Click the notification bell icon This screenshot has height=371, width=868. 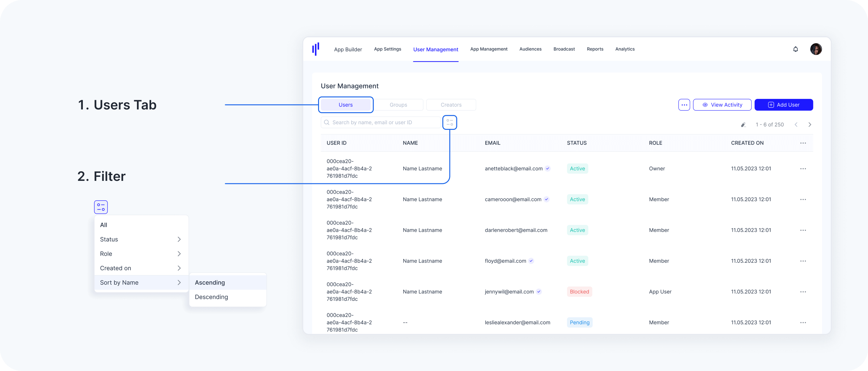click(795, 49)
